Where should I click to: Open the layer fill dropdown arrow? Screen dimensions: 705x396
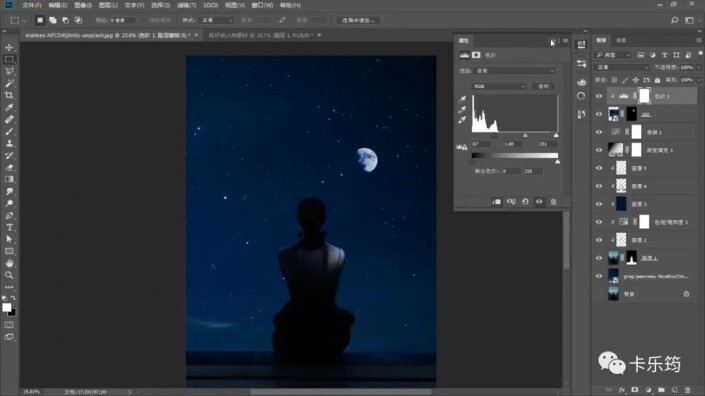point(699,80)
